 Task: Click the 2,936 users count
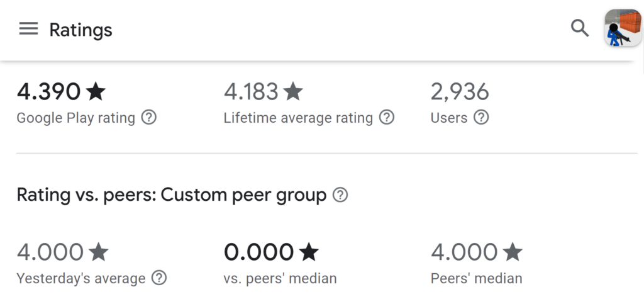pyautogui.click(x=460, y=91)
